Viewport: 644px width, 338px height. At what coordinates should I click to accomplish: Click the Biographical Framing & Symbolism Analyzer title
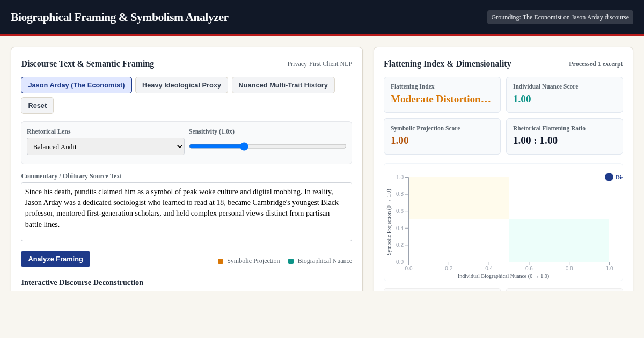[x=120, y=17]
